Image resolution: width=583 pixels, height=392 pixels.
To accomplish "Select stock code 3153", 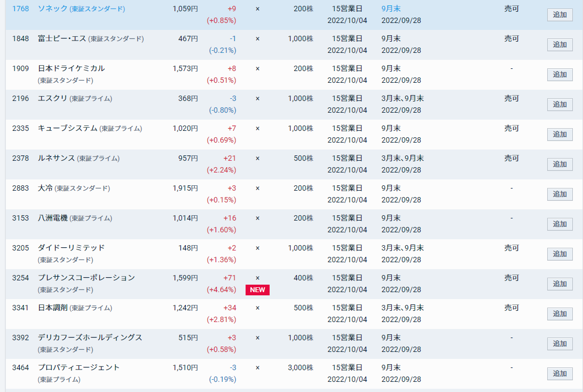I will coord(20,218).
